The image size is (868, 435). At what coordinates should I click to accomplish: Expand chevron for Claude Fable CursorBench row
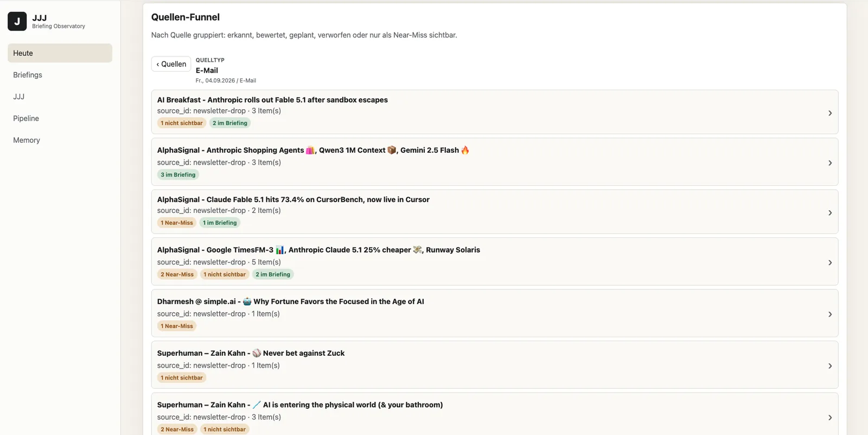pyautogui.click(x=830, y=213)
